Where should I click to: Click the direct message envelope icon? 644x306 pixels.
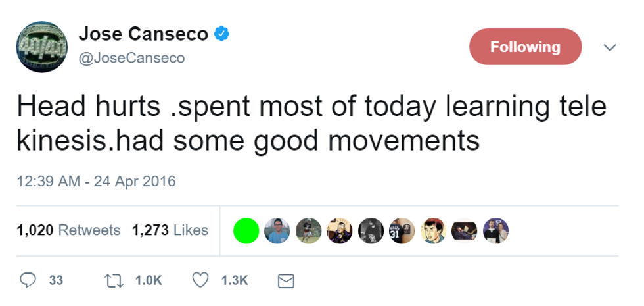pyautogui.click(x=285, y=281)
